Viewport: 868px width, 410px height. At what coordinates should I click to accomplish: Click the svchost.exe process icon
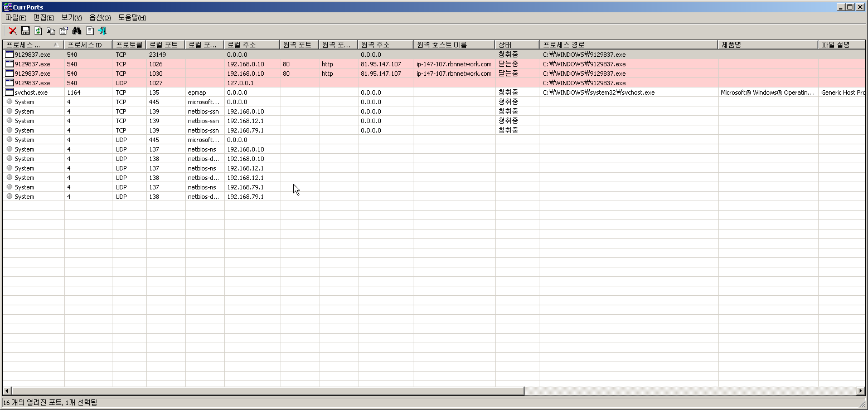tap(9, 92)
